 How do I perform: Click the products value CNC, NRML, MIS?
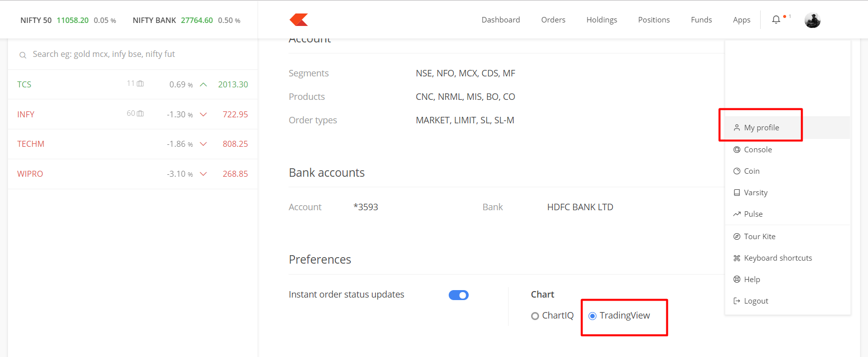click(x=465, y=97)
